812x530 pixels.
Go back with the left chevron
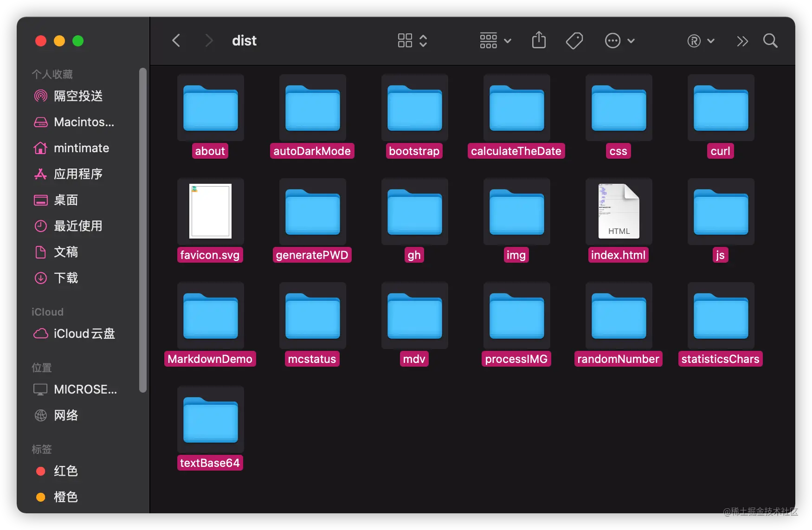pyautogui.click(x=176, y=40)
